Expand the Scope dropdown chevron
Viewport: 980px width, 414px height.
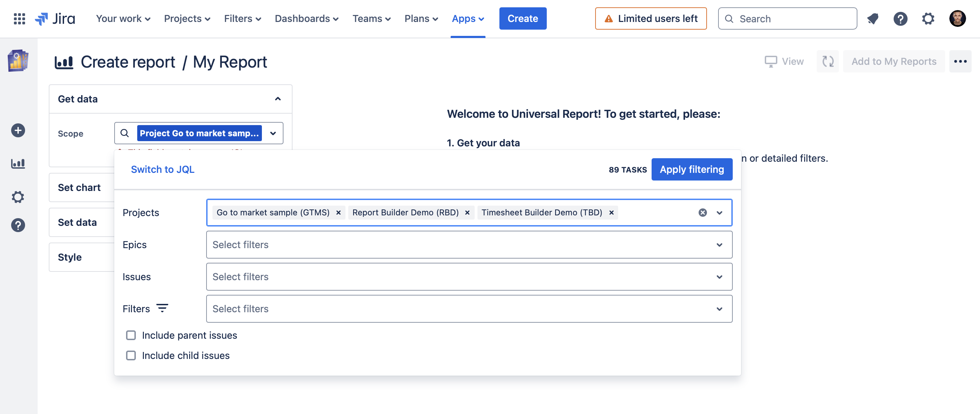coord(273,133)
